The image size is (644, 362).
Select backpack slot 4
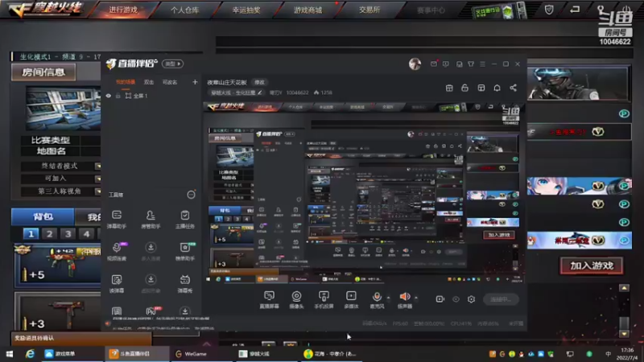pos(86,234)
